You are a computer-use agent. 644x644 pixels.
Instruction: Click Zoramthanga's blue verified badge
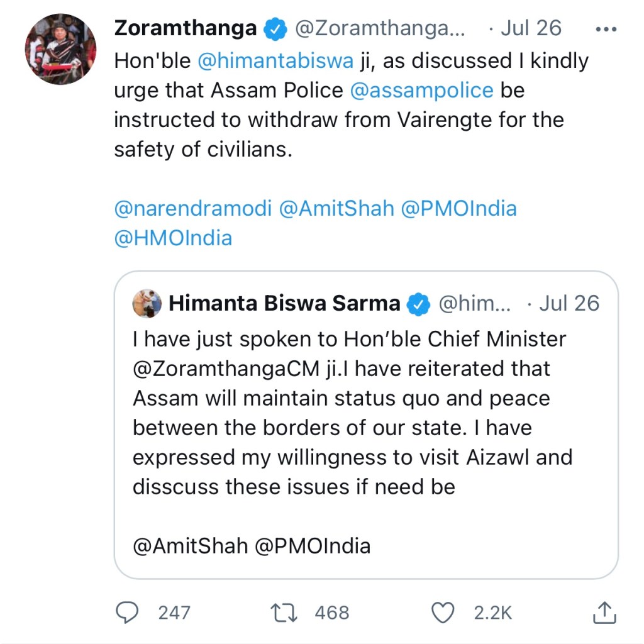pos(275,29)
